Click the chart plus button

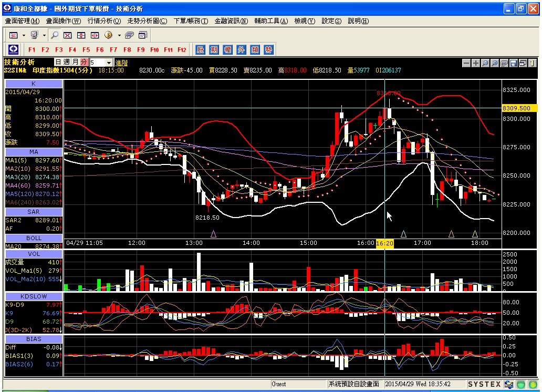(476, 63)
